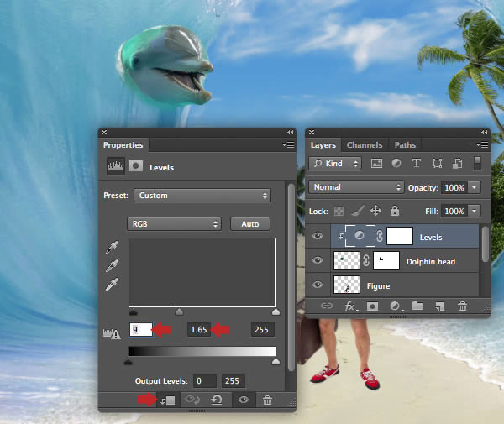This screenshot has height=424, width=504.
Task: Delete the Levels adjustment layer in Properties
Action: pos(267,400)
